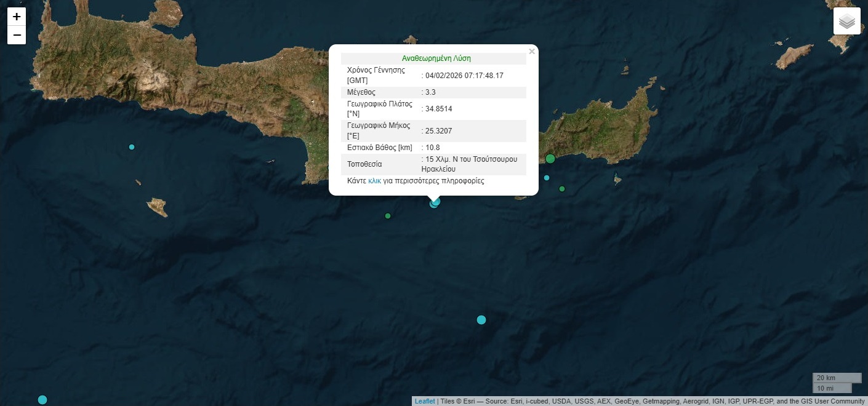
Task: Open the map layers control
Action: pos(847,22)
